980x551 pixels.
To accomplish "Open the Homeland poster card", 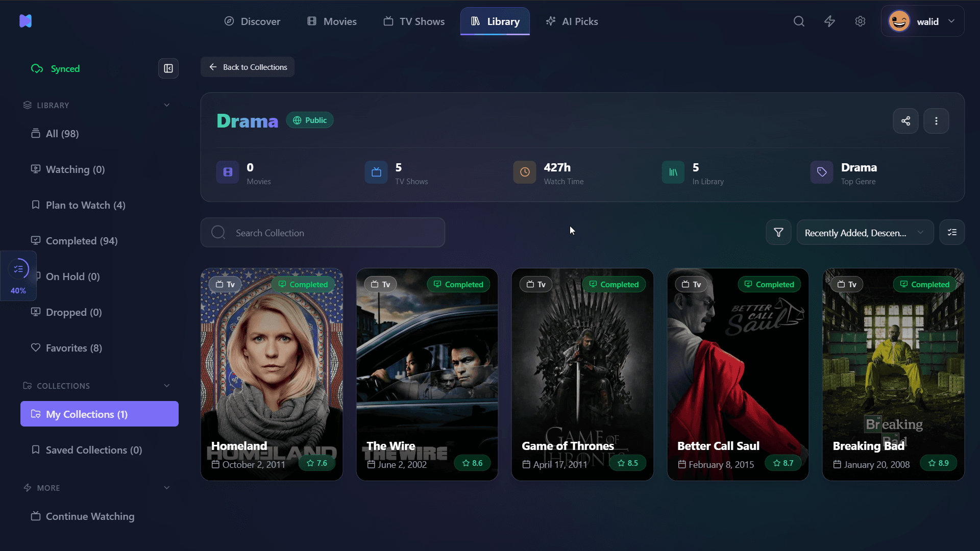I will tap(272, 374).
